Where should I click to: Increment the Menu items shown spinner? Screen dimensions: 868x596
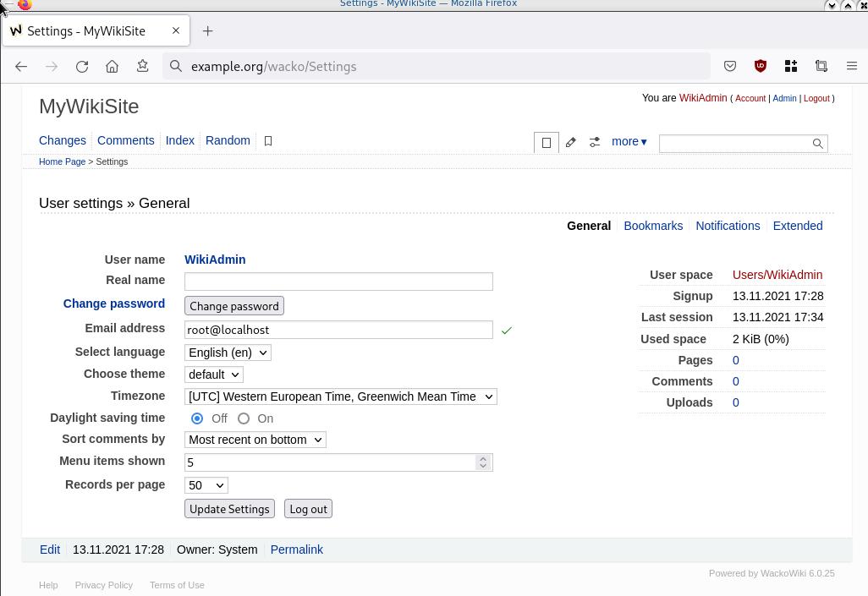[483, 458]
